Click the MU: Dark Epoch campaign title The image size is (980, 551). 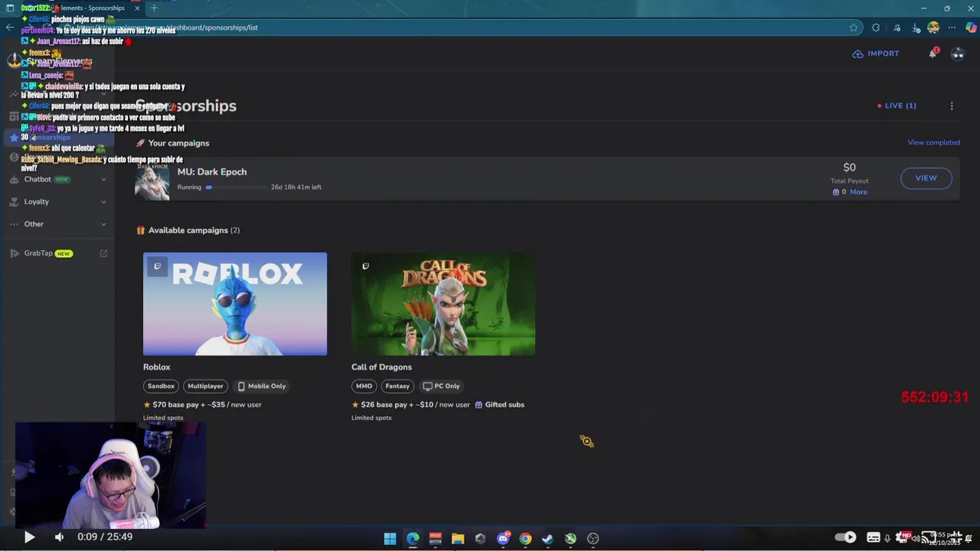212,172
